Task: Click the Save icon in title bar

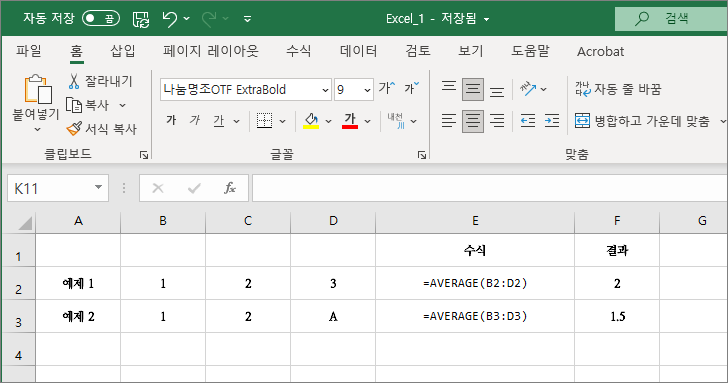Action: pos(141,19)
